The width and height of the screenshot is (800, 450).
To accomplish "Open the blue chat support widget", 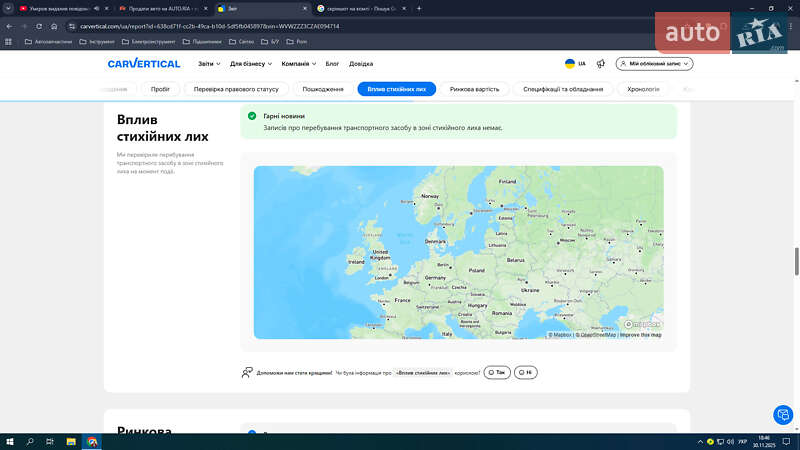I will 783,415.
